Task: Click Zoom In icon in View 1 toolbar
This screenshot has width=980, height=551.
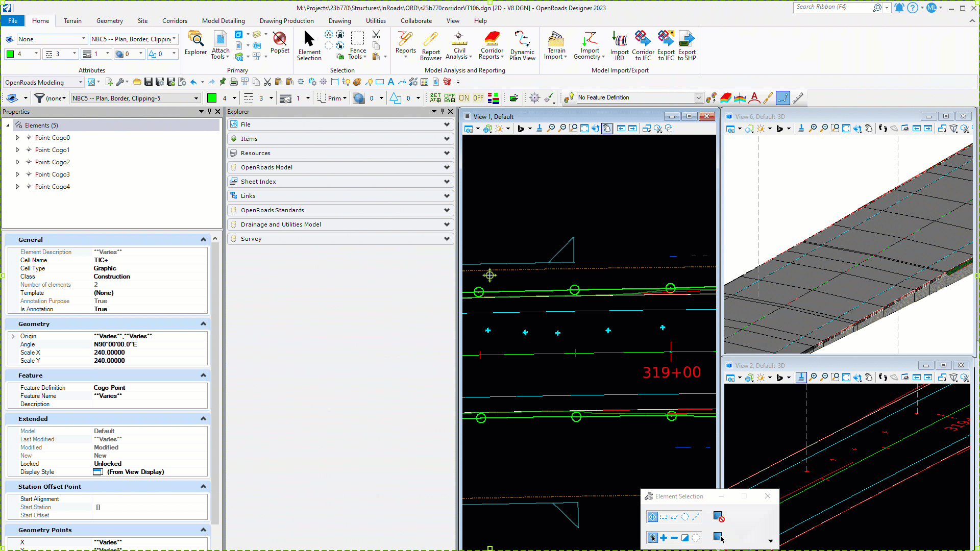Action: (x=551, y=129)
